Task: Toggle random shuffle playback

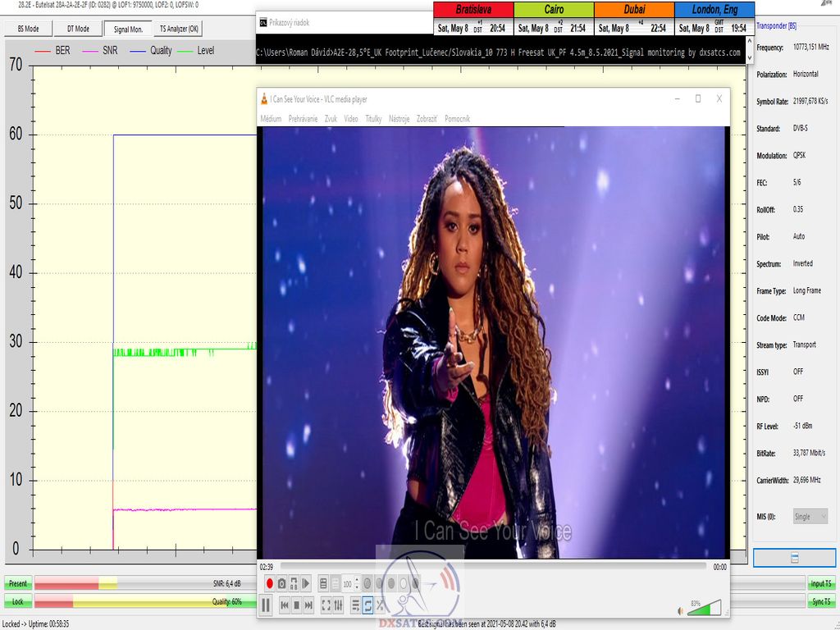Action: [x=380, y=605]
